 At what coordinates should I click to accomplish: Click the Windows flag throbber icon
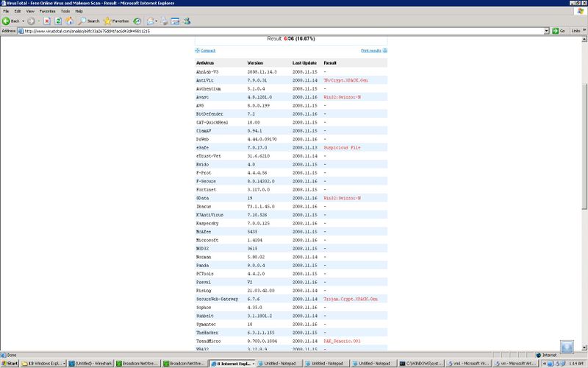[x=581, y=11]
